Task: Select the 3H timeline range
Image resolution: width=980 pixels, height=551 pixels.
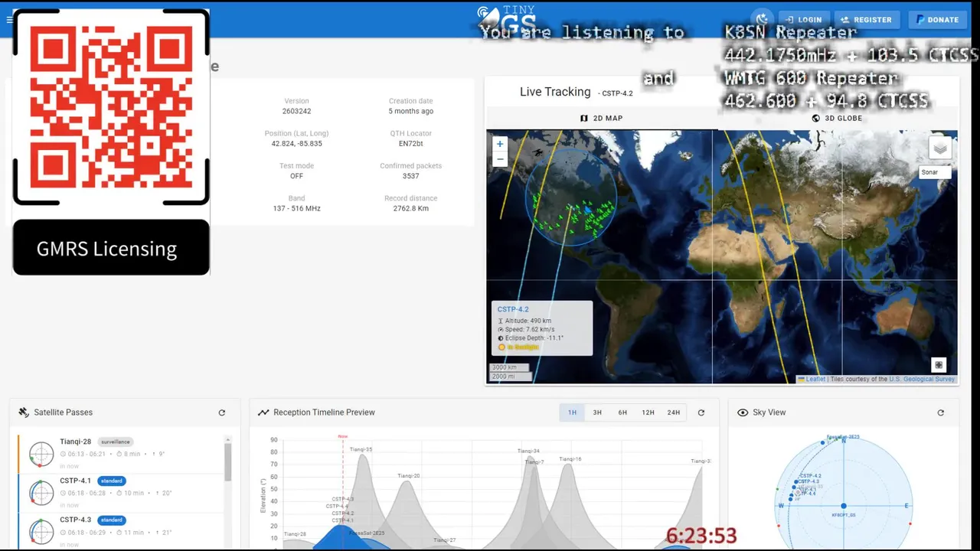Action: (x=597, y=412)
